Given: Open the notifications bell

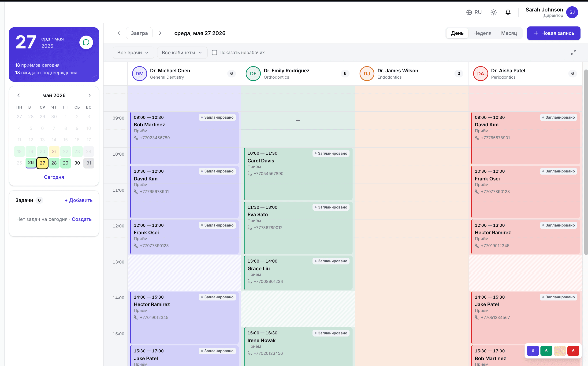Looking at the screenshot, I should point(508,12).
